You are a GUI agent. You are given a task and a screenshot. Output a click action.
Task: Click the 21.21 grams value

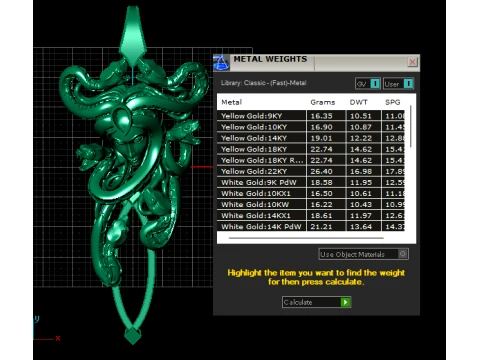(x=321, y=226)
